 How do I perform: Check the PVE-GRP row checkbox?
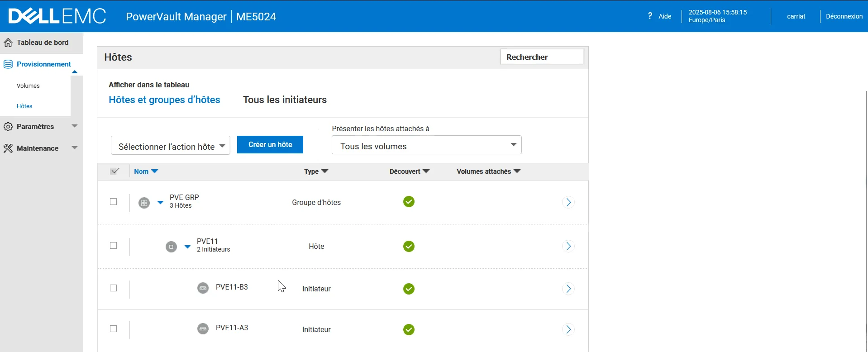(x=114, y=202)
